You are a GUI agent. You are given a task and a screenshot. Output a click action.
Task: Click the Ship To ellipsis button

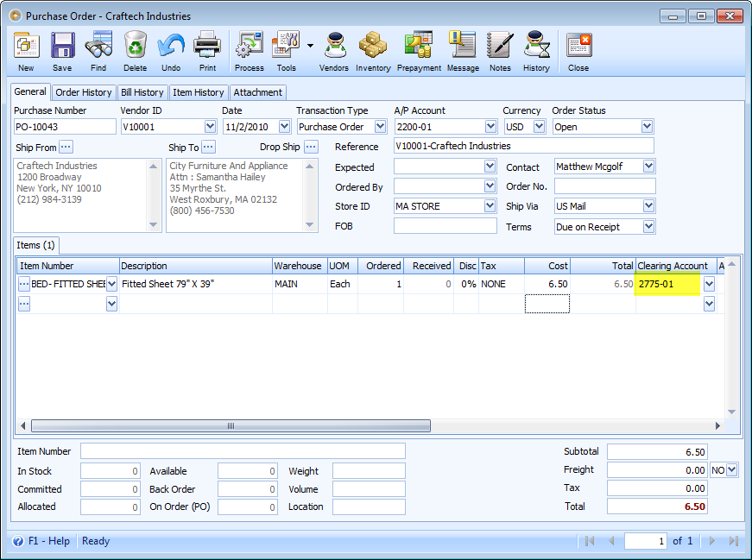pos(209,147)
